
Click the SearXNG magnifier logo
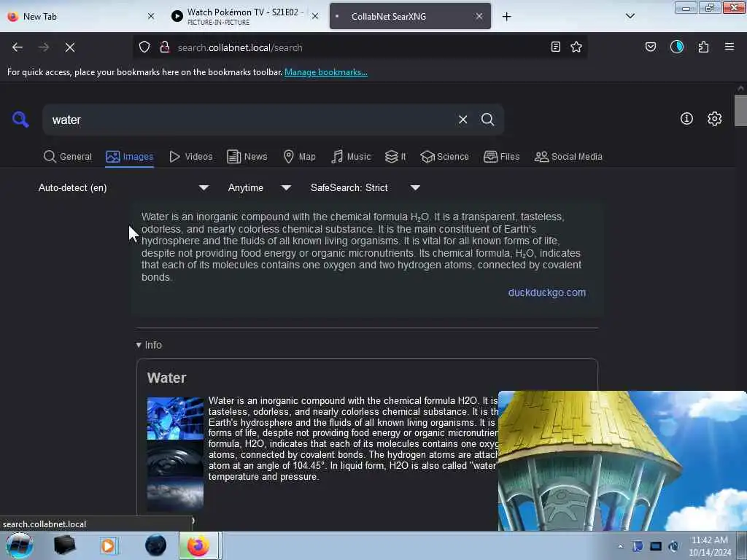[x=20, y=119]
